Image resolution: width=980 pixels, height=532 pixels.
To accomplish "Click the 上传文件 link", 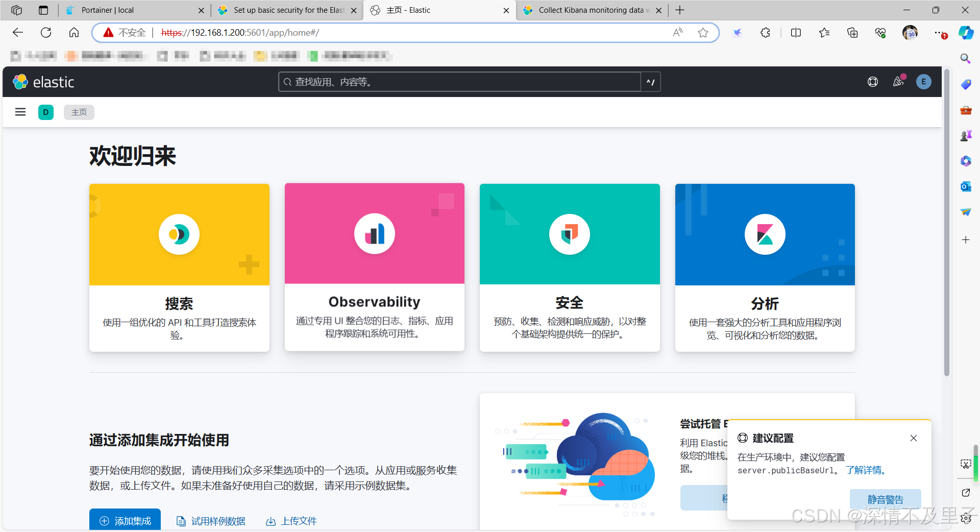I will (291, 521).
